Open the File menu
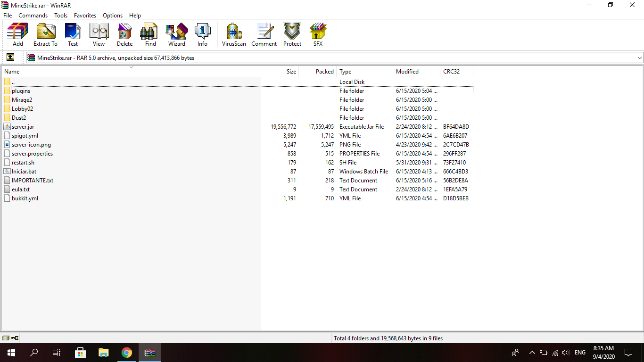 pyautogui.click(x=8, y=16)
